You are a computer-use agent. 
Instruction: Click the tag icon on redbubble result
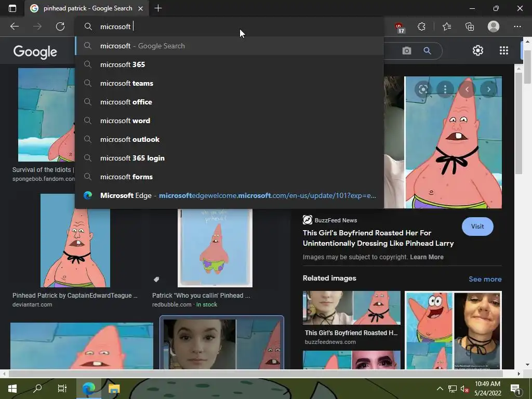coord(156,279)
